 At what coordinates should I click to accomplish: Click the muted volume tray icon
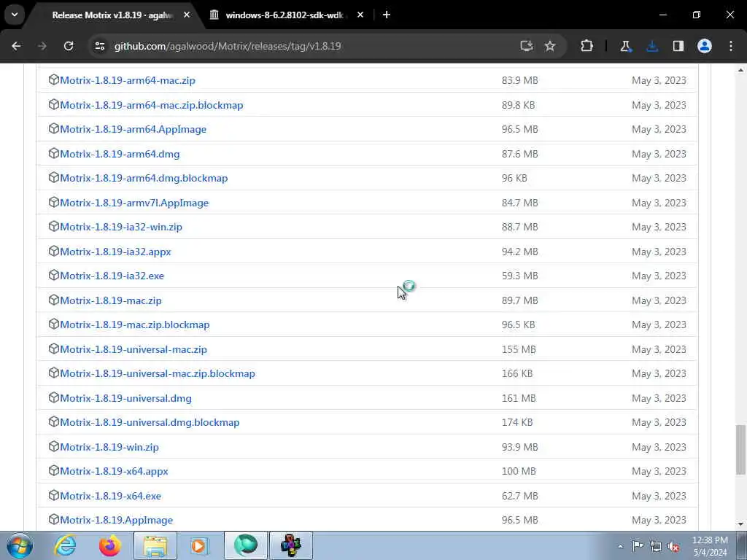(x=673, y=546)
